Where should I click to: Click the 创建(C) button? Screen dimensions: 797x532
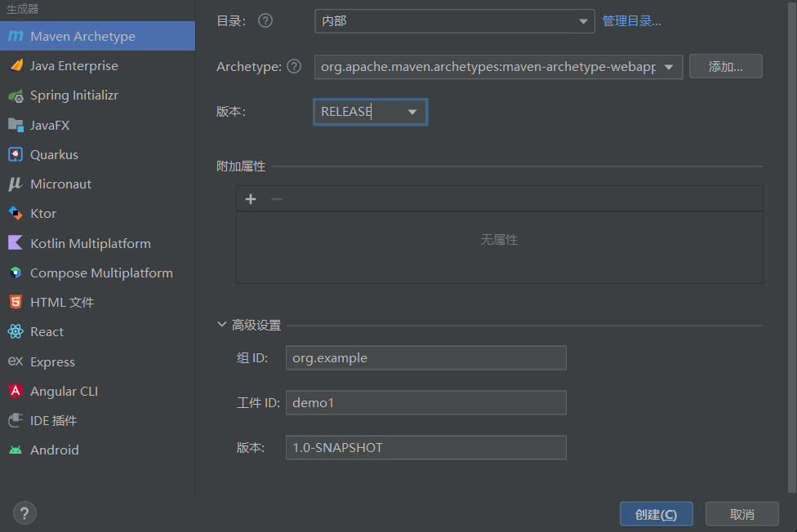(x=656, y=514)
